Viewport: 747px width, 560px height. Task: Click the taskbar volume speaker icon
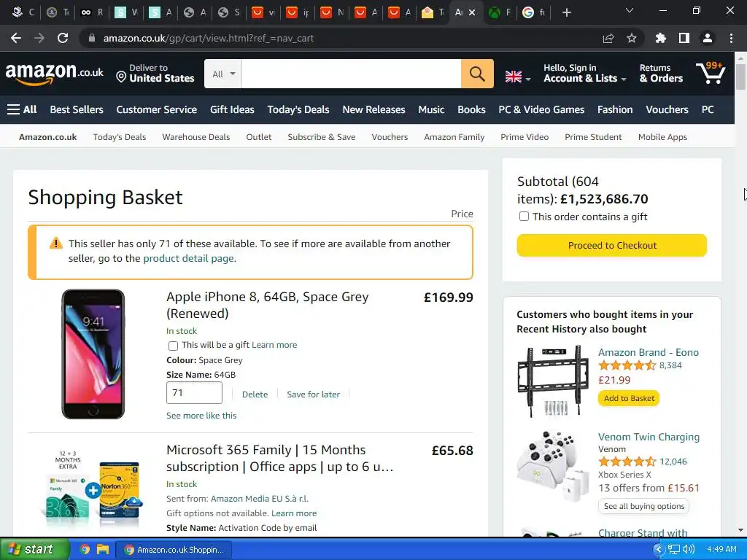[x=689, y=550]
